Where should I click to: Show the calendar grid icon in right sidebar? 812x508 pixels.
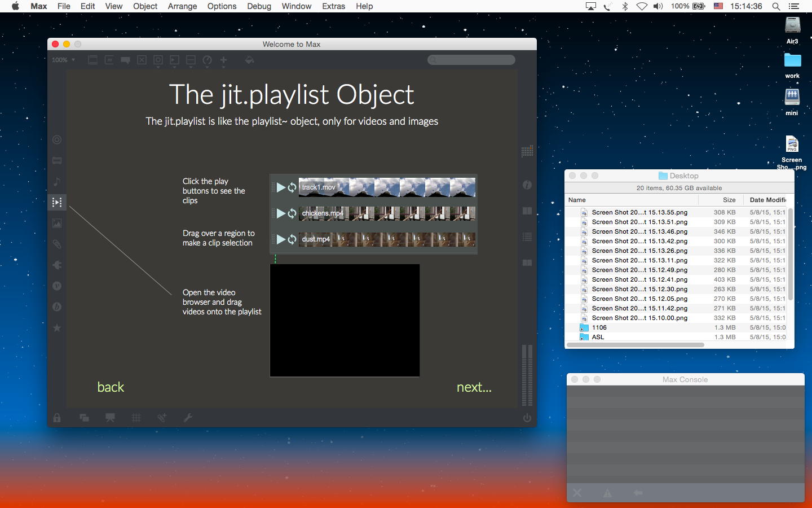coord(527,151)
